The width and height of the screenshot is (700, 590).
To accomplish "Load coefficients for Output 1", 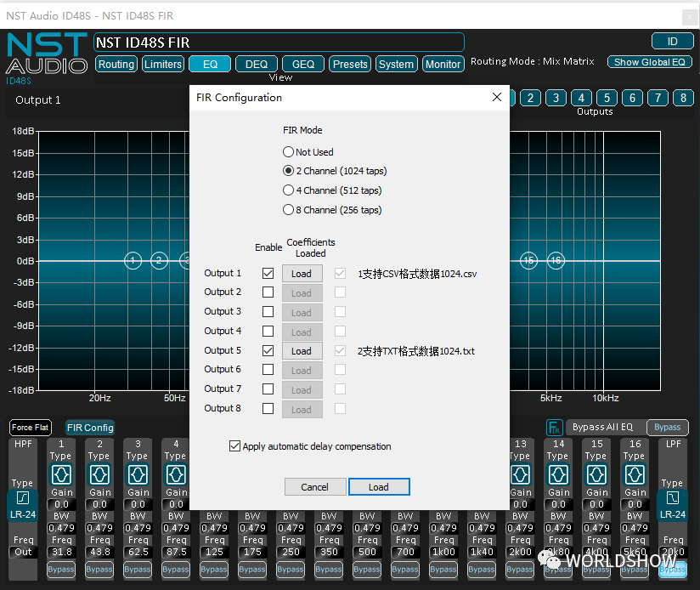I will 302,274.
